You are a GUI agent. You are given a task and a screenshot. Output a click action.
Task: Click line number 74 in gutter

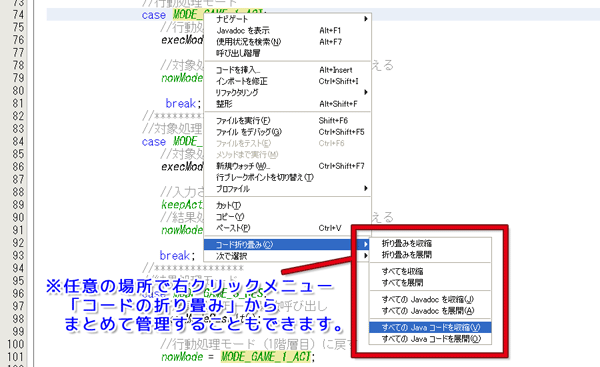18,15
